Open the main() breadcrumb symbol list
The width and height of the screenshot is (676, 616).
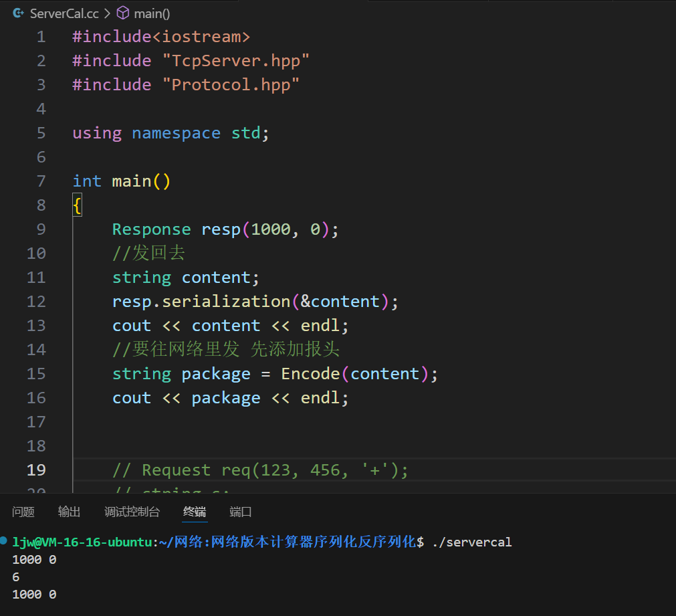(152, 13)
